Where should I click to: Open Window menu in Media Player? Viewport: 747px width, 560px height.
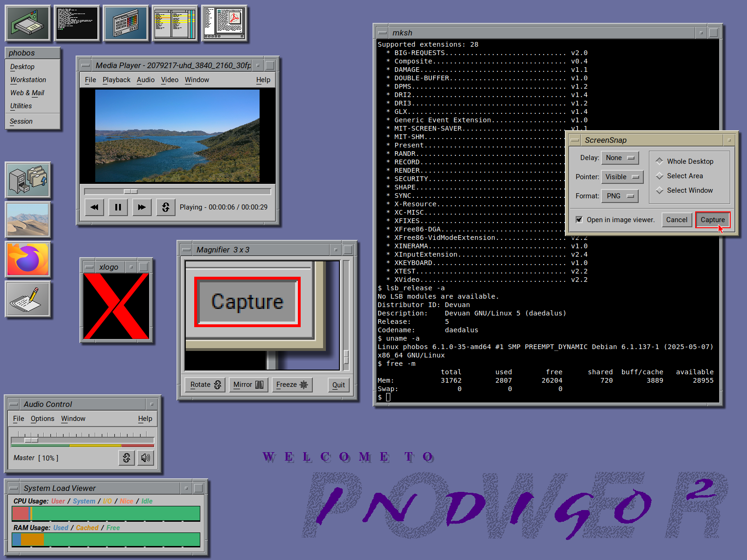(197, 80)
